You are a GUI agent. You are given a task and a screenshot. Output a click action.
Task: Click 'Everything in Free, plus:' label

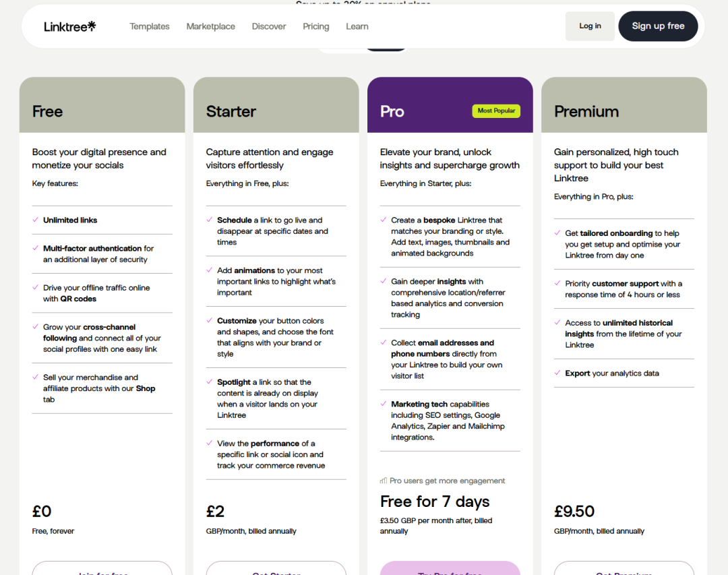click(247, 183)
